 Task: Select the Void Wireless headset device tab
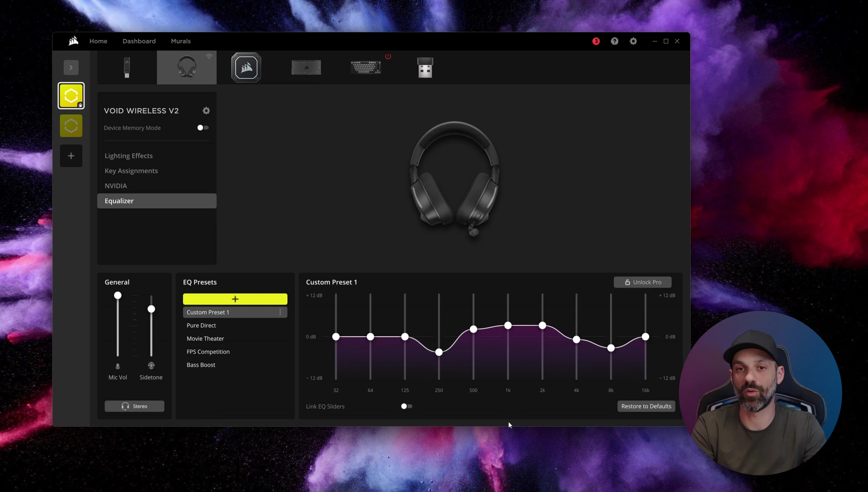[x=186, y=67]
